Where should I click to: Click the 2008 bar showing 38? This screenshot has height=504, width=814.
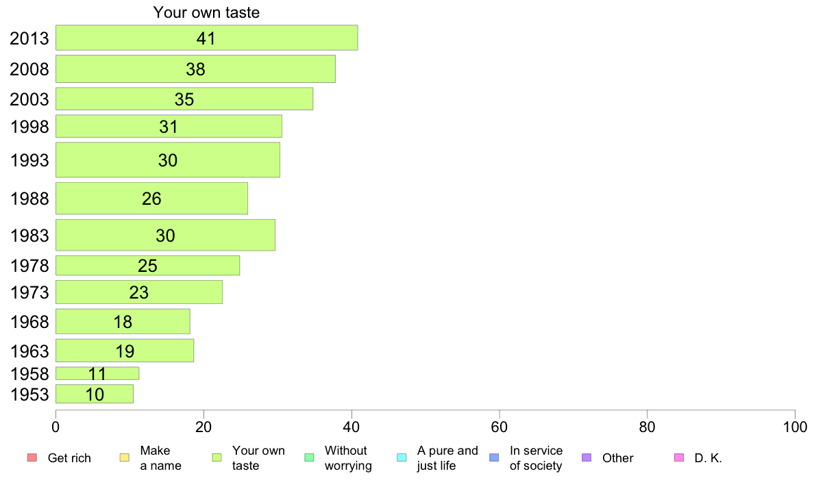(196, 69)
